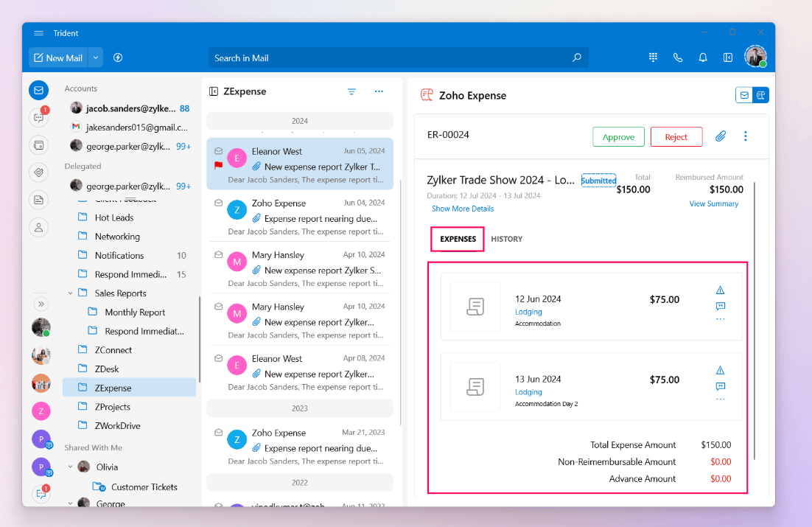
Task: Collapse the Sales Reports folder
Action: [70, 293]
